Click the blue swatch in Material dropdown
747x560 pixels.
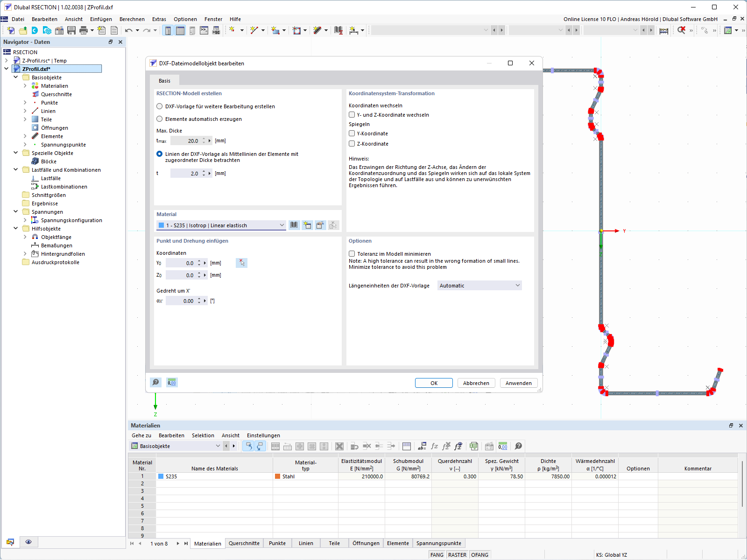tap(162, 225)
